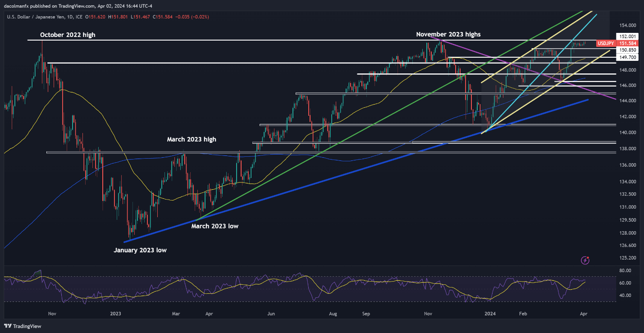644x333 pixels.
Task: Click the 148.000 price axis label
Action: click(x=627, y=70)
